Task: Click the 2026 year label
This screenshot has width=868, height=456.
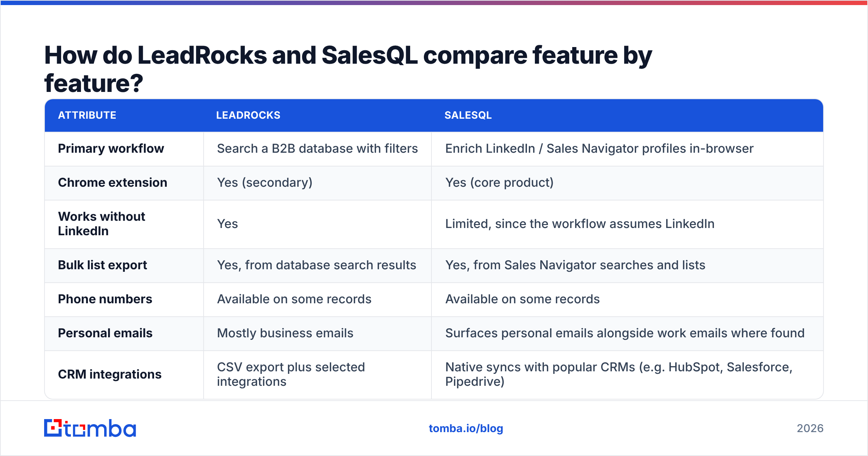Action: tap(810, 428)
